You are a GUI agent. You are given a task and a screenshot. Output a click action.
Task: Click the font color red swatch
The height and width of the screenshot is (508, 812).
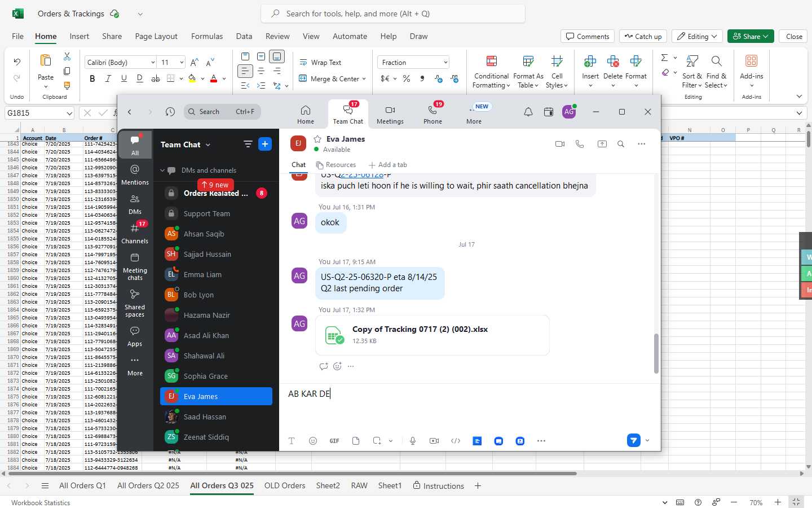click(x=214, y=78)
